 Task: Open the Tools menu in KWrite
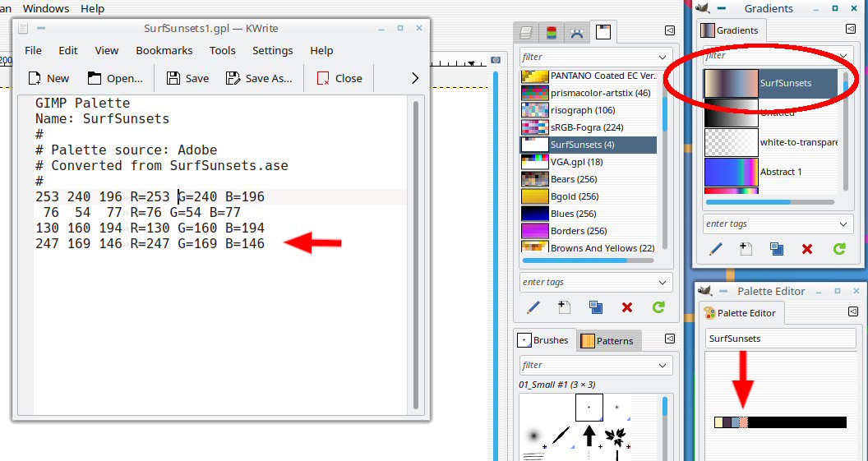pos(223,50)
